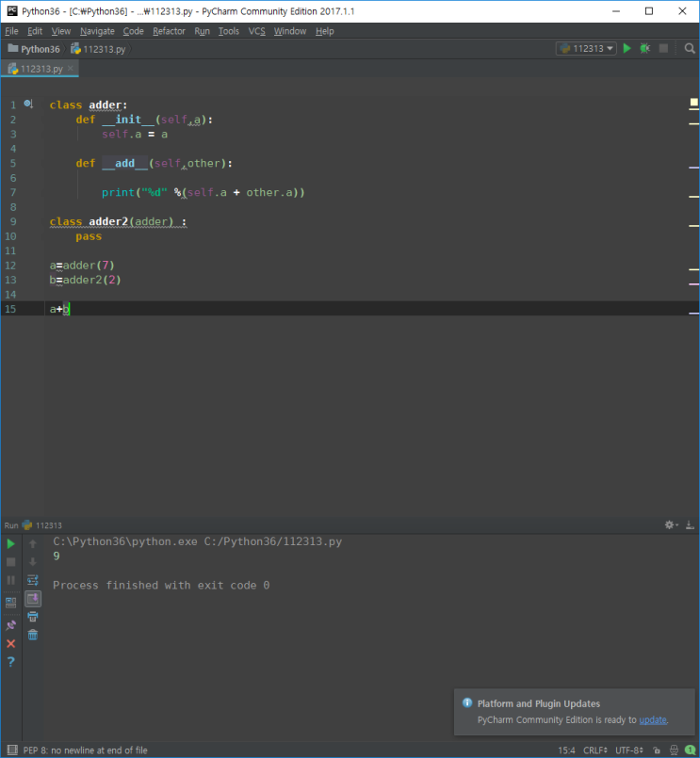Toggle scroll to end in Run console
700x758 pixels.
tap(33, 598)
